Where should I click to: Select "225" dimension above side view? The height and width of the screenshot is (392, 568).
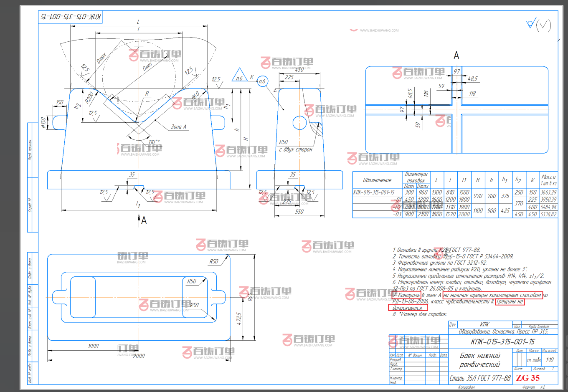point(289,77)
